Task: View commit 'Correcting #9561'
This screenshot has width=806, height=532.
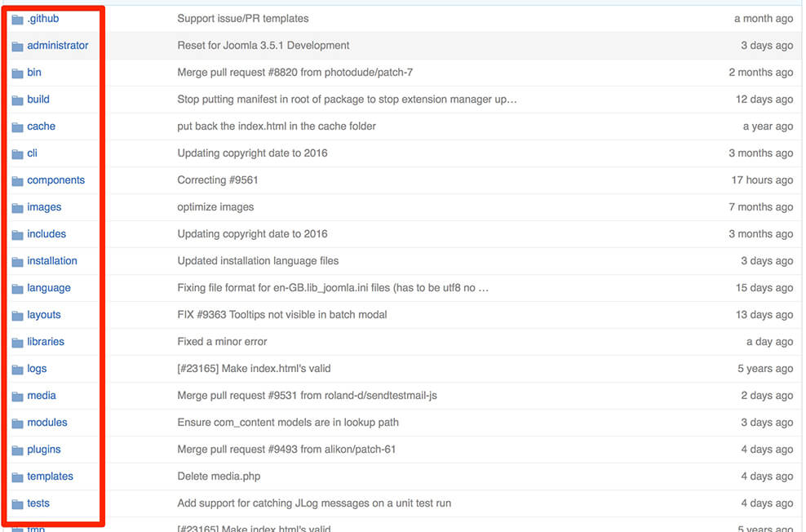Action: tap(218, 180)
